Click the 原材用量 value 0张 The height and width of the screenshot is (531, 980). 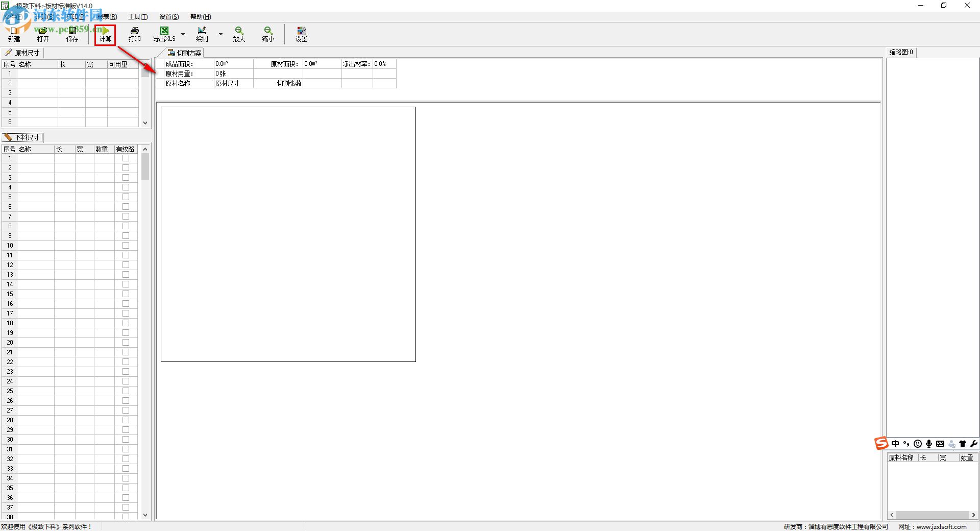(x=220, y=74)
